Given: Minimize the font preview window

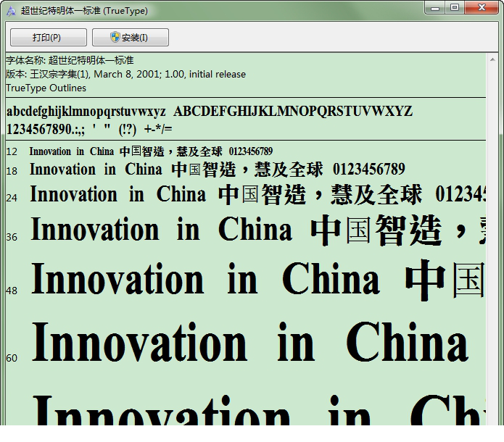Looking at the screenshot, I should coord(435,8).
